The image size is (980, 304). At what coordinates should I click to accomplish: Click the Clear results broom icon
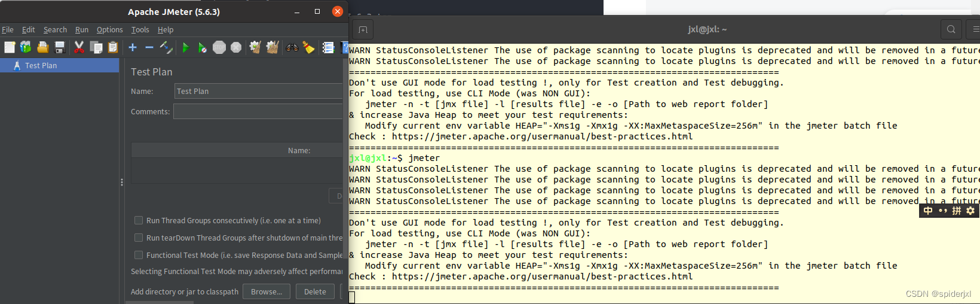tap(255, 47)
